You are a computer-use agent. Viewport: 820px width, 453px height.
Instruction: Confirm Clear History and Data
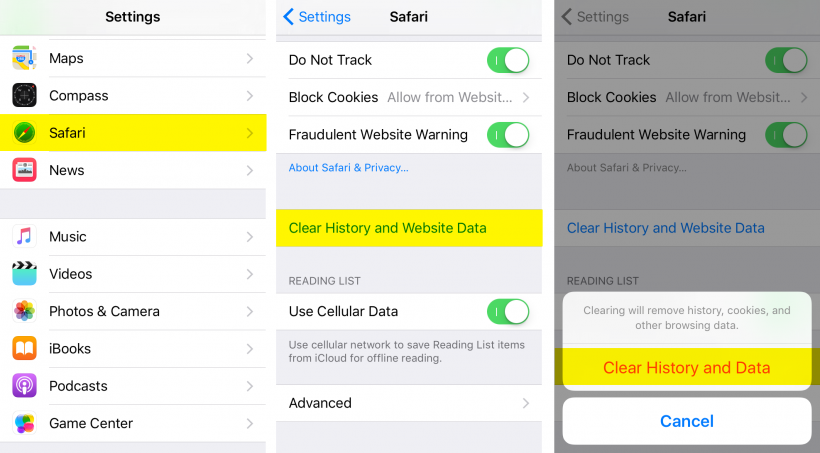pos(687,368)
